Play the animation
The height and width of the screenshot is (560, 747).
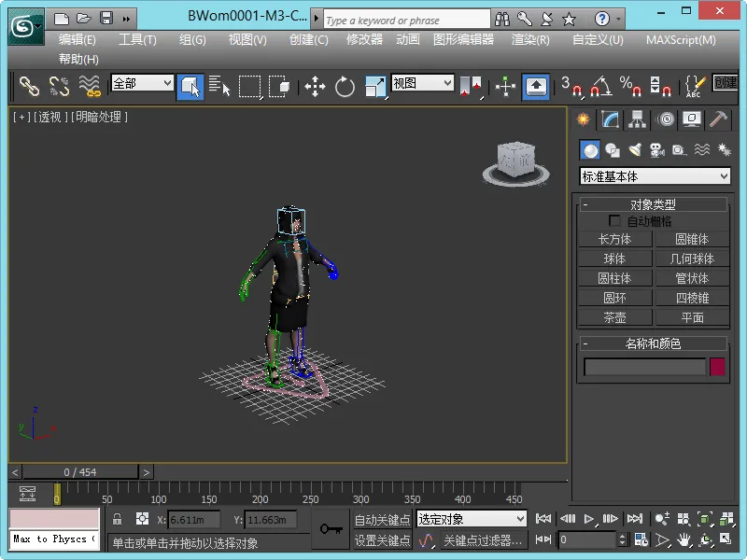(x=589, y=519)
